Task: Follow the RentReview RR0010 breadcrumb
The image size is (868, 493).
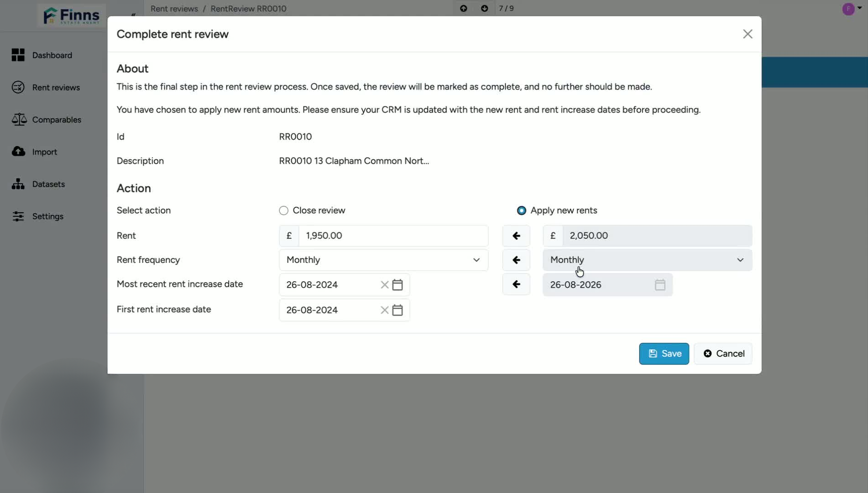Action: click(x=248, y=9)
